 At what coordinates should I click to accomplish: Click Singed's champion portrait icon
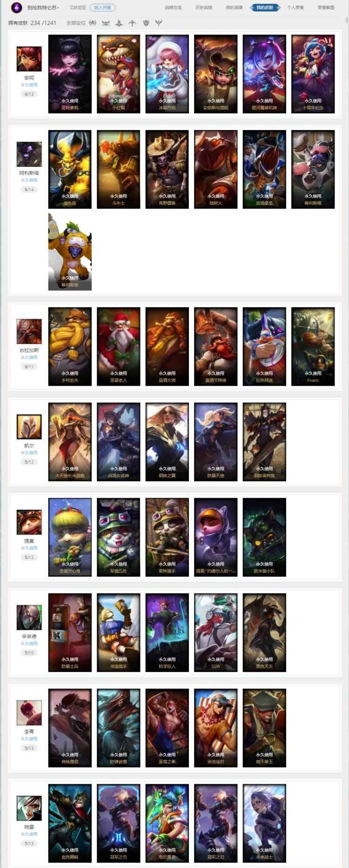[x=29, y=618]
